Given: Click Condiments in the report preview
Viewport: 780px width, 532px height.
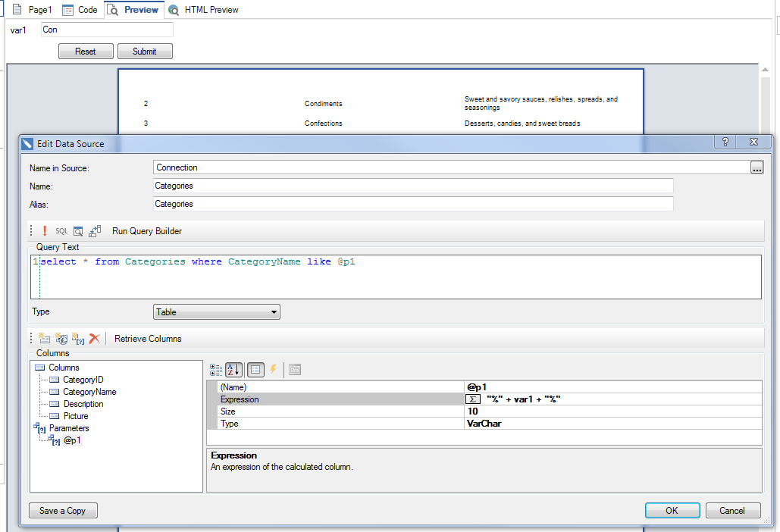Looking at the screenshot, I should (x=324, y=103).
